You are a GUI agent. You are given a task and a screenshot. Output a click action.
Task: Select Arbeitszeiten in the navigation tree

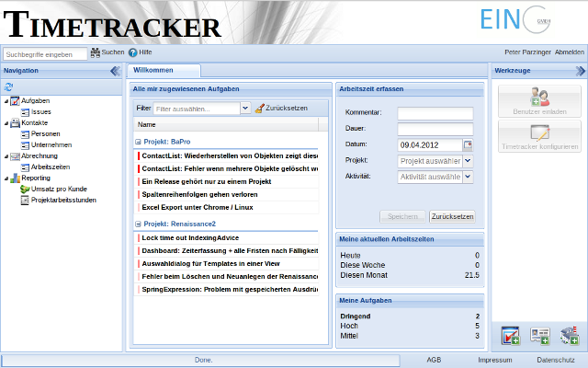click(50, 167)
